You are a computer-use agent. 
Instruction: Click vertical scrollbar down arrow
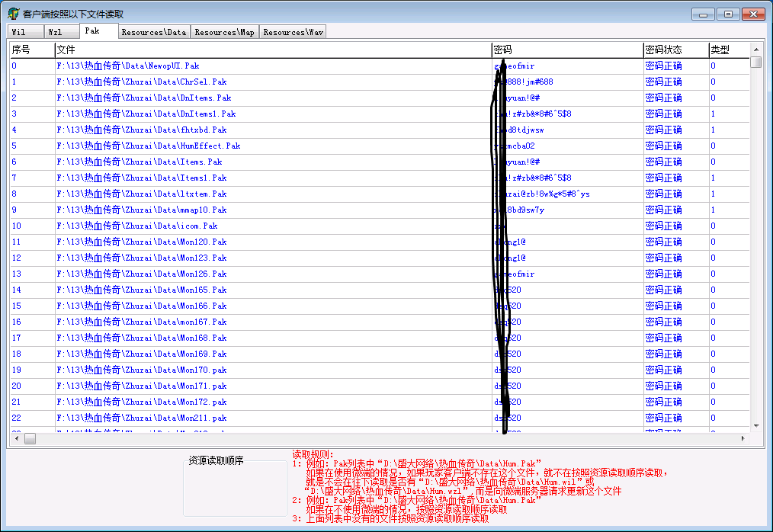point(755,426)
